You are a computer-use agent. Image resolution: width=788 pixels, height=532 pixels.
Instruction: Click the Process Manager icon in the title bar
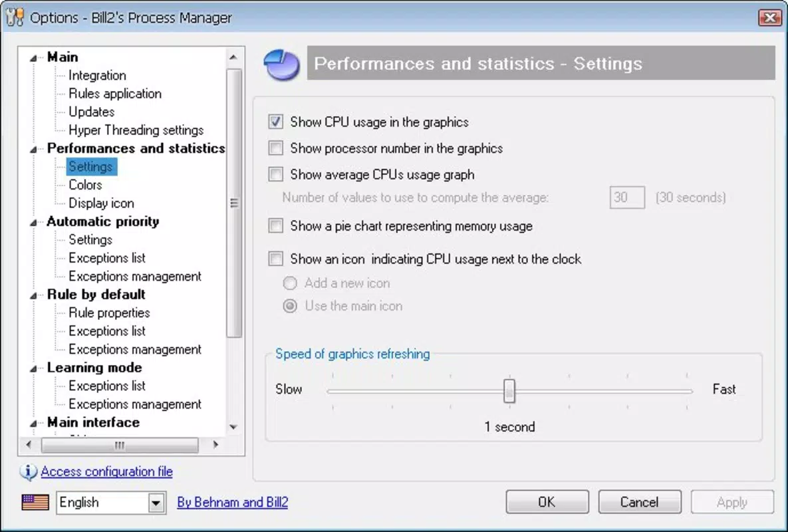click(15, 17)
